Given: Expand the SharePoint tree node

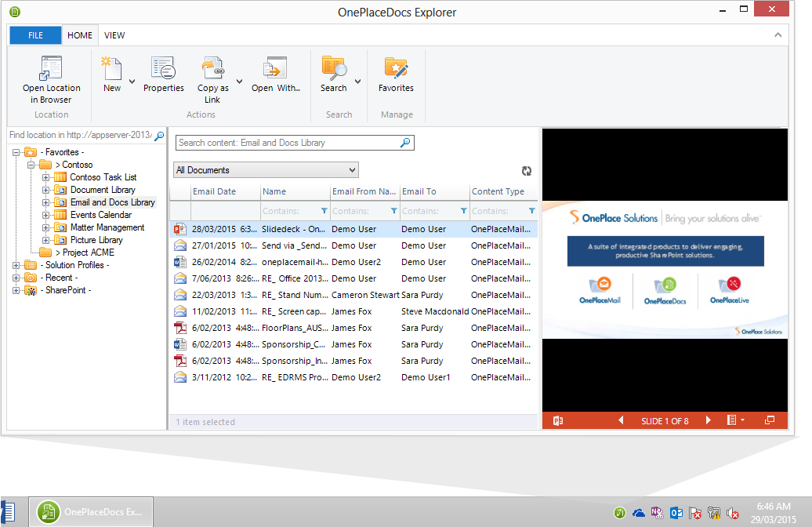Looking at the screenshot, I should pos(17,290).
